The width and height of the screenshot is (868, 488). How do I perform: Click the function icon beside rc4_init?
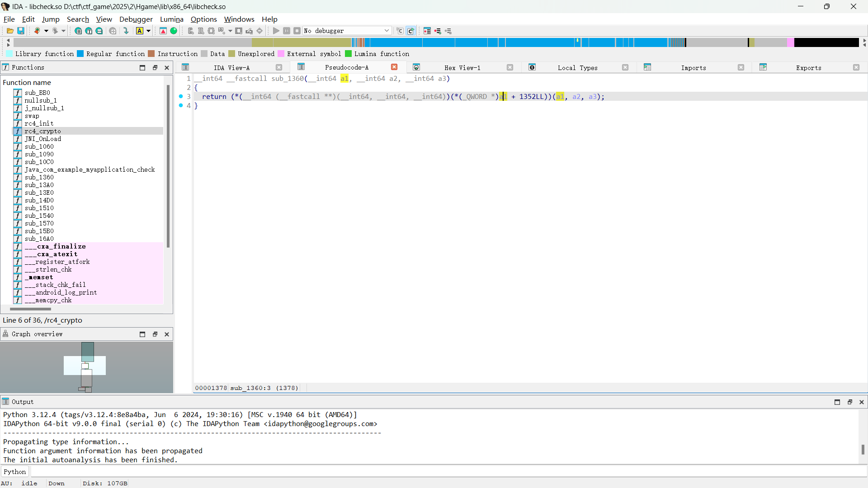coord(18,123)
